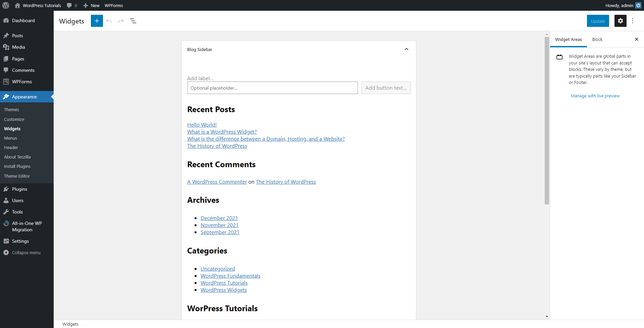Click A WordPress Commenter link
Screen dimensions: 644x328
(x=217, y=182)
